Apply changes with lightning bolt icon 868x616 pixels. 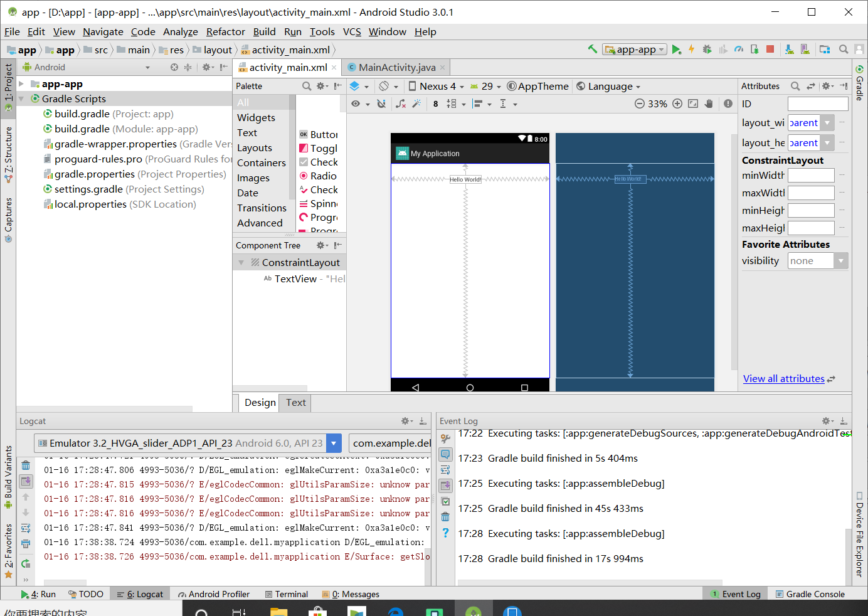click(x=691, y=50)
